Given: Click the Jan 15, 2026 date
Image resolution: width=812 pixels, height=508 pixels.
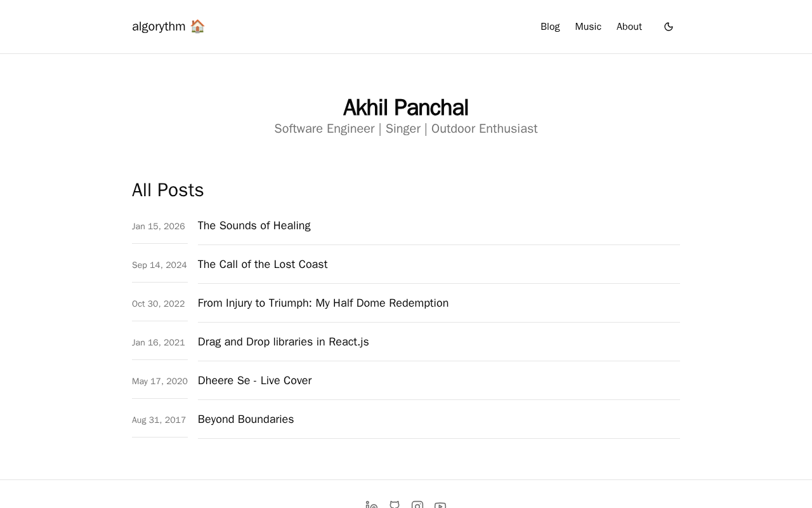Looking at the screenshot, I should coord(159,227).
